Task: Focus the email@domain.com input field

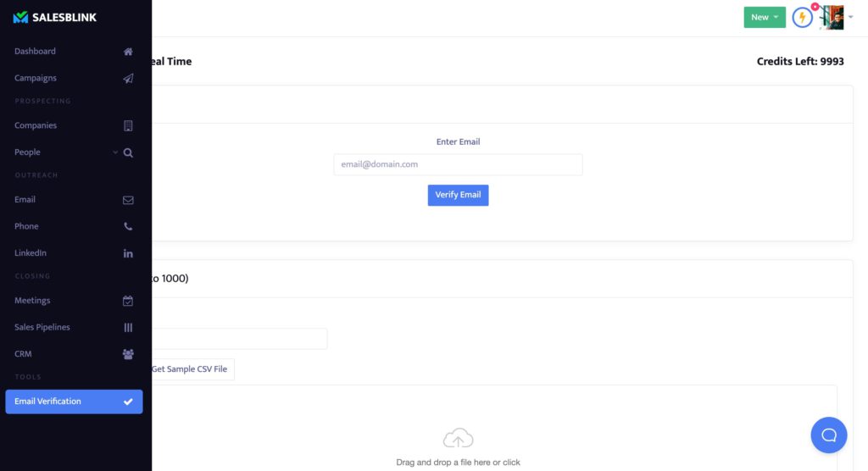Action: [x=458, y=164]
